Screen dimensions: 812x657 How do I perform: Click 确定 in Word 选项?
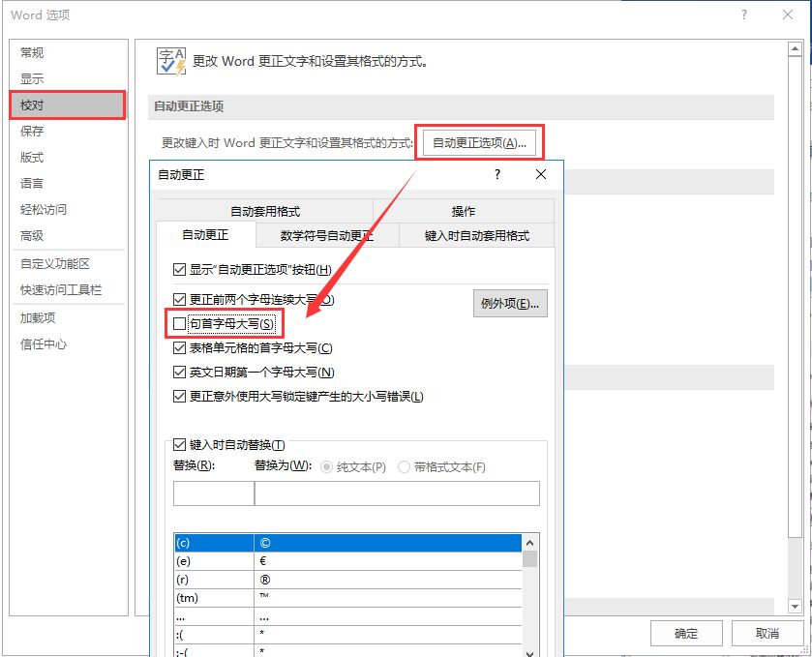pos(686,633)
